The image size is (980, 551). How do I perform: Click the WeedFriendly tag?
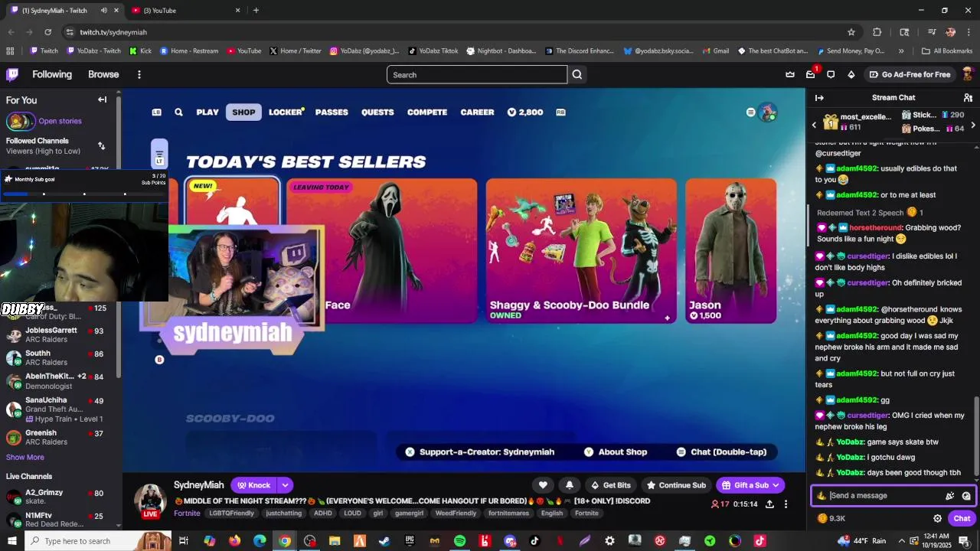[x=455, y=514]
